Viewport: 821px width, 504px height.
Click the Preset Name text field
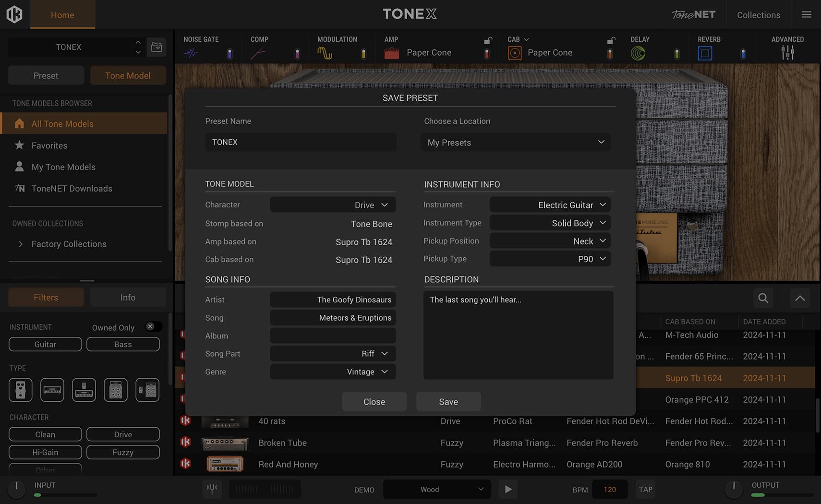(x=301, y=142)
